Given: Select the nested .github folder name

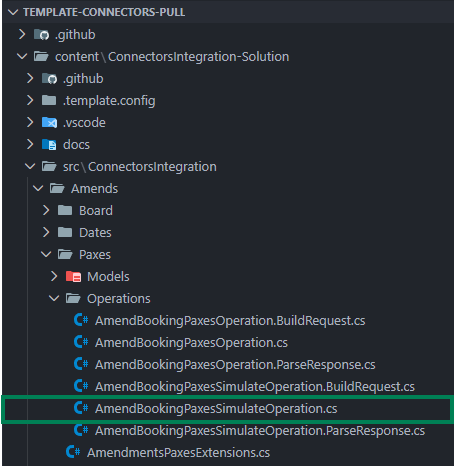Looking at the screenshot, I should pos(83,79).
